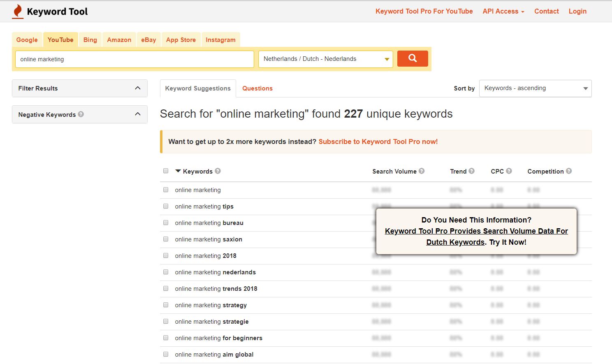Click help icon beside Search Volume header
The width and height of the screenshot is (612, 364).
[422, 171]
